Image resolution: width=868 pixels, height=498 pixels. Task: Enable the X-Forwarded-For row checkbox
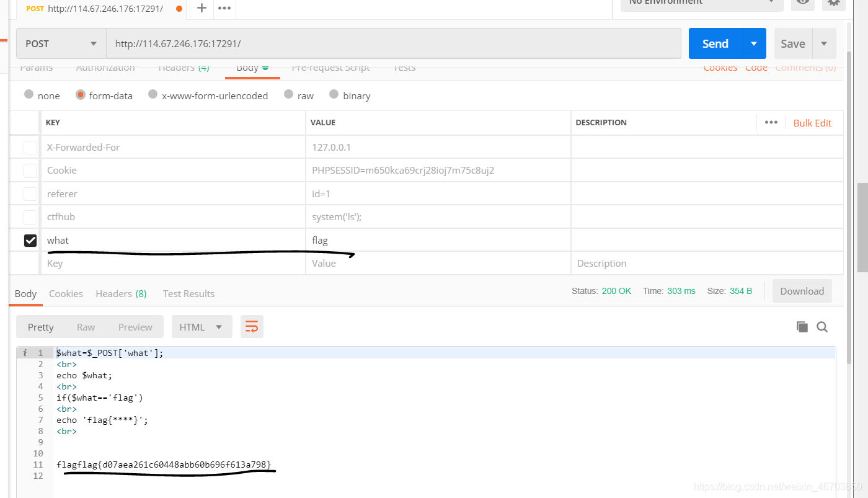pyautogui.click(x=30, y=148)
